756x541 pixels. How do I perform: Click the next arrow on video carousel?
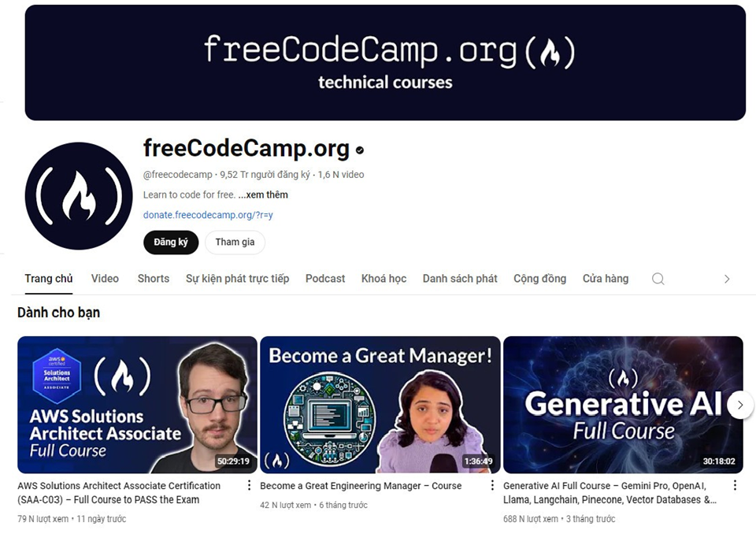(x=740, y=405)
